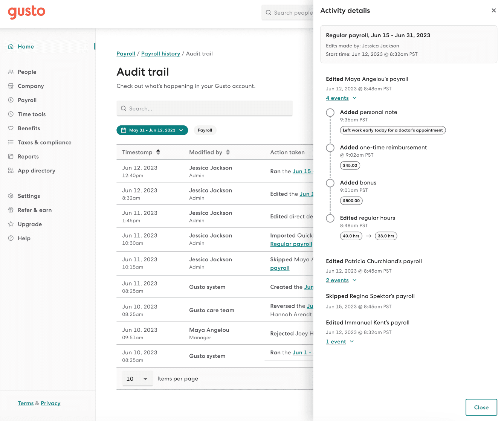Click timeline circle for Added one-time reimbursement
The width and height of the screenshot is (504, 421).
[330, 148]
